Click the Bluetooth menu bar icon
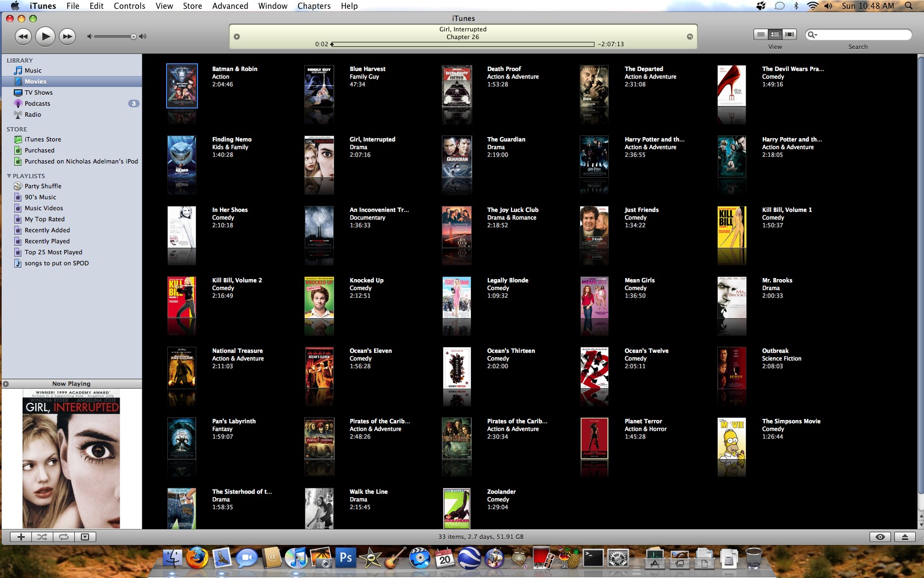This screenshot has width=924, height=578. 796,6
